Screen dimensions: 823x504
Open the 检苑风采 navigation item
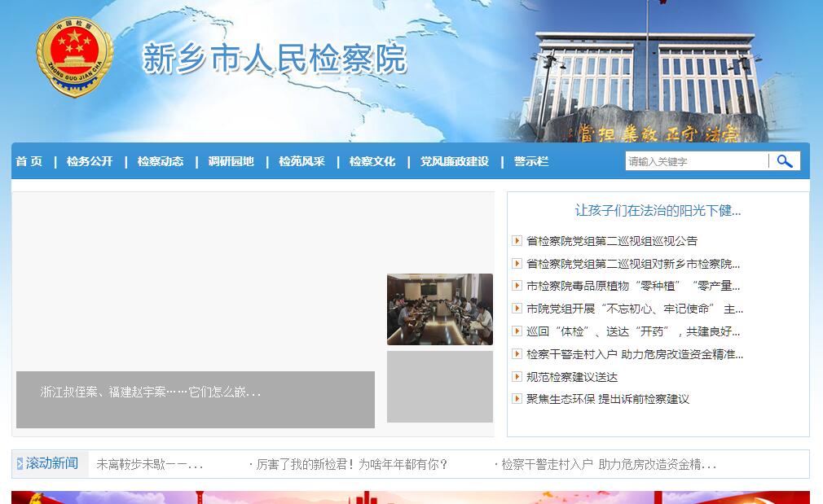click(301, 161)
